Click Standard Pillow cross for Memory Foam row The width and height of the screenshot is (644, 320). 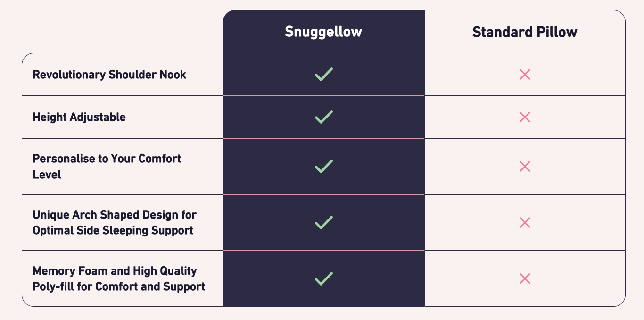tap(525, 278)
